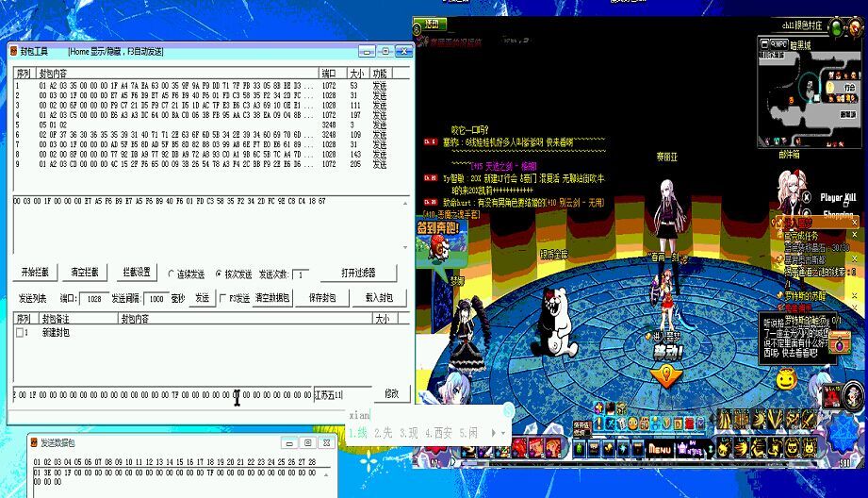Open the IME candidate dropdown arrow
This screenshot has width=868, height=498.
503,433
